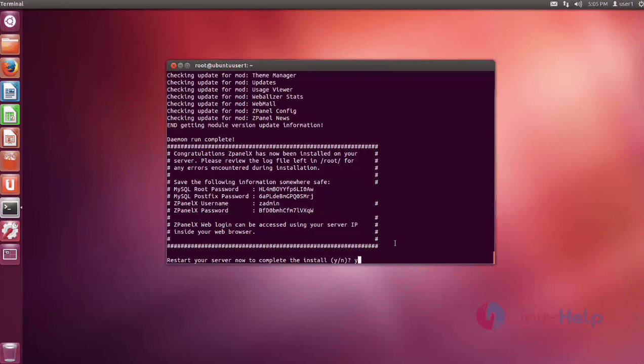Viewport: 644px width, 364px height.
Task: Open the user1 account menu
Action: [x=623, y=4]
